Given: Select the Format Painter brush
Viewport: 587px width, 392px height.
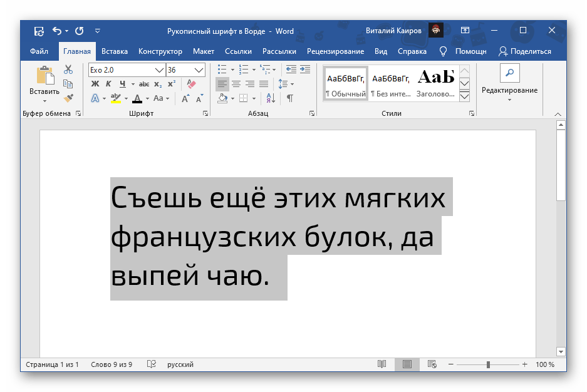Looking at the screenshot, I should point(68,98).
